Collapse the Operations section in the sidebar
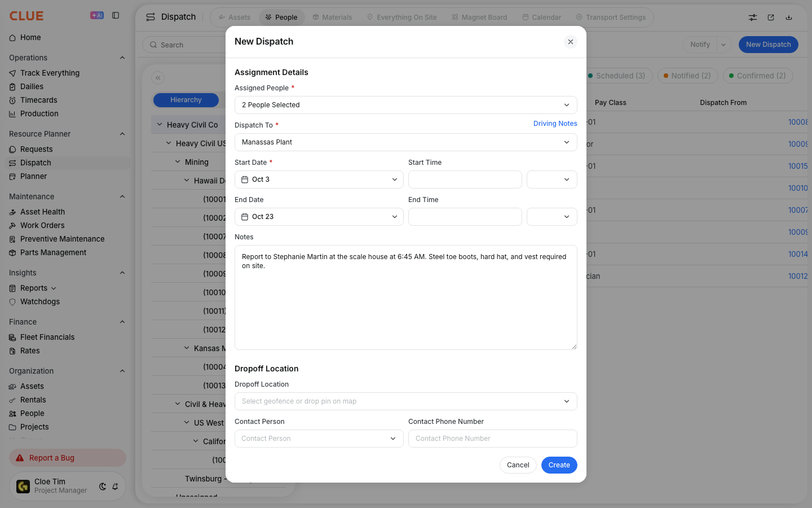812x508 pixels. pos(122,58)
